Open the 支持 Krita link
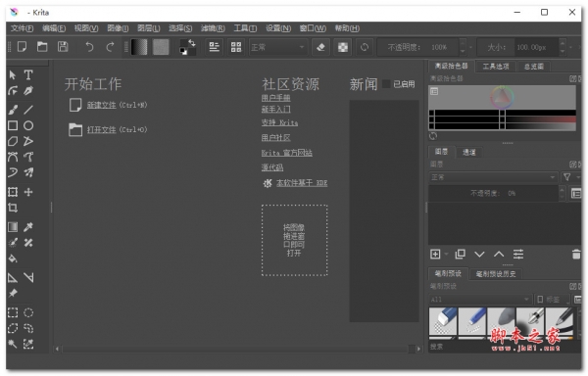The width and height of the screenshot is (588, 376). [x=279, y=122]
